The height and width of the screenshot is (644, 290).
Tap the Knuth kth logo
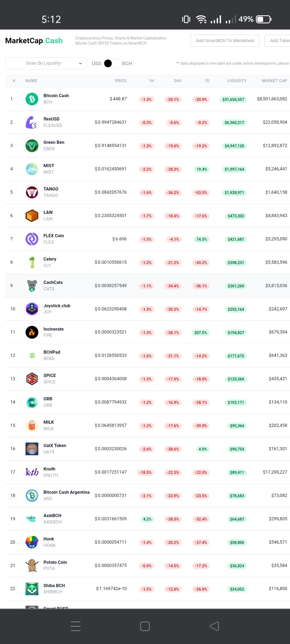(32, 472)
